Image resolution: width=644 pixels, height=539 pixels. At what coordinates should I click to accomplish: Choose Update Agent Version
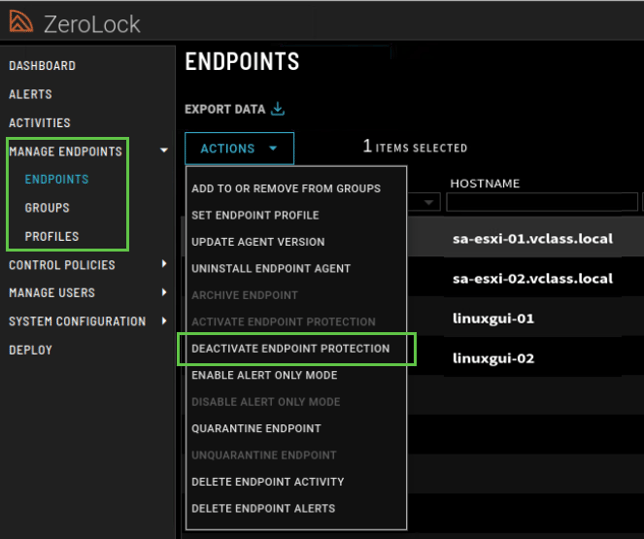(x=257, y=242)
